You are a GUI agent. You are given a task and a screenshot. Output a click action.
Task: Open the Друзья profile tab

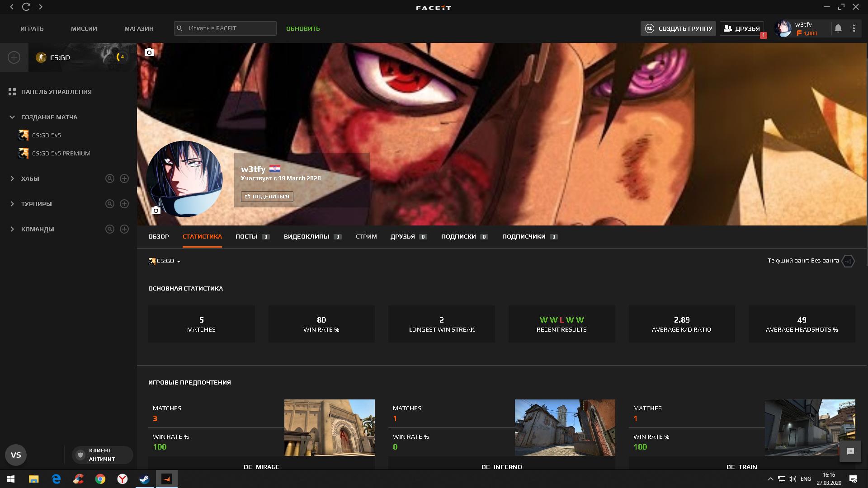tap(402, 236)
